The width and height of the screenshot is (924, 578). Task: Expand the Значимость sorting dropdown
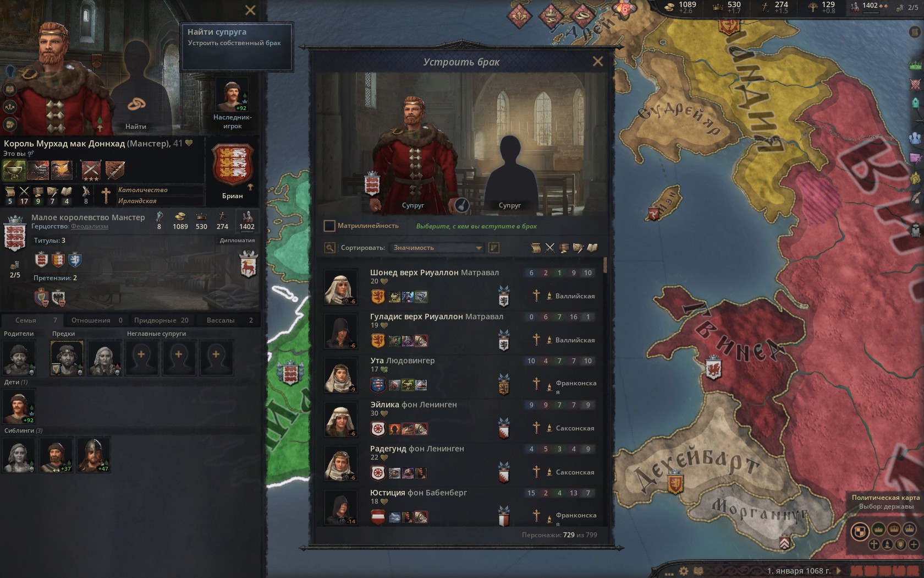pos(437,248)
